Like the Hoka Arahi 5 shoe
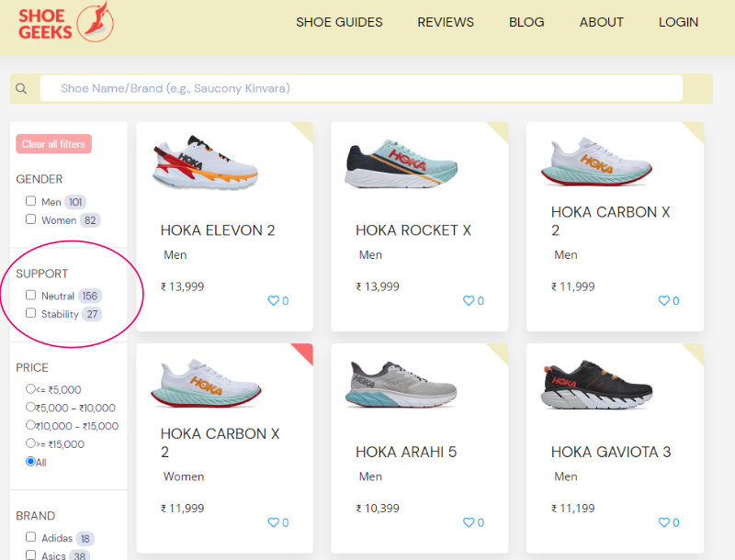 coord(468,522)
